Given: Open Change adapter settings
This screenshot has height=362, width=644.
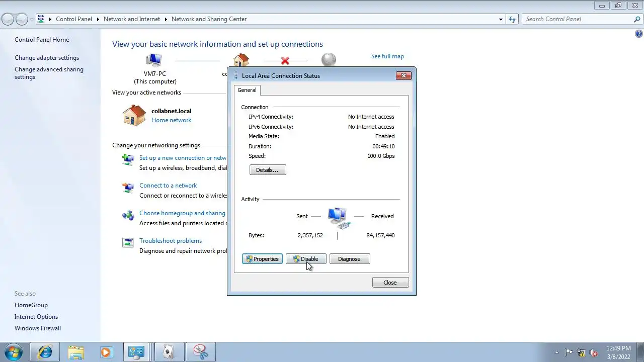Looking at the screenshot, I should pyautogui.click(x=47, y=58).
